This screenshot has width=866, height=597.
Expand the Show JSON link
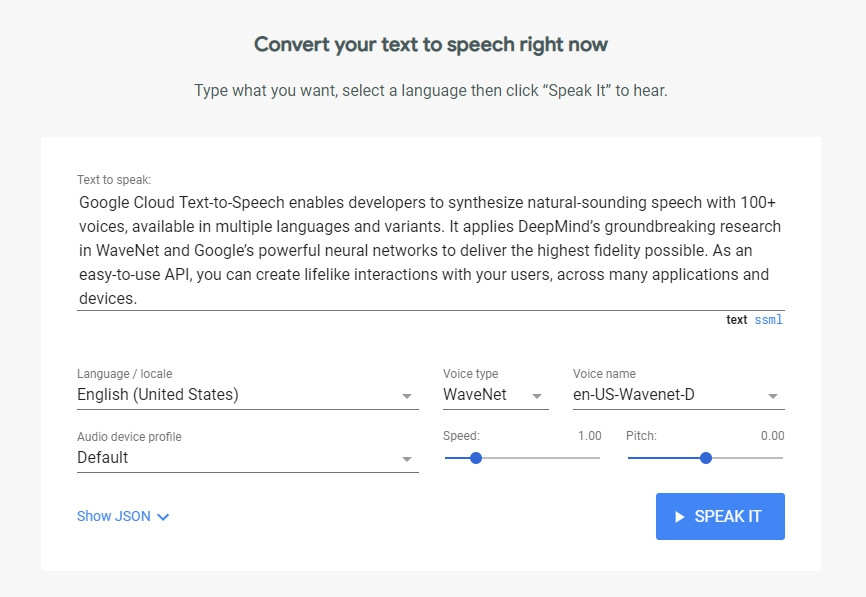[114, 517]
